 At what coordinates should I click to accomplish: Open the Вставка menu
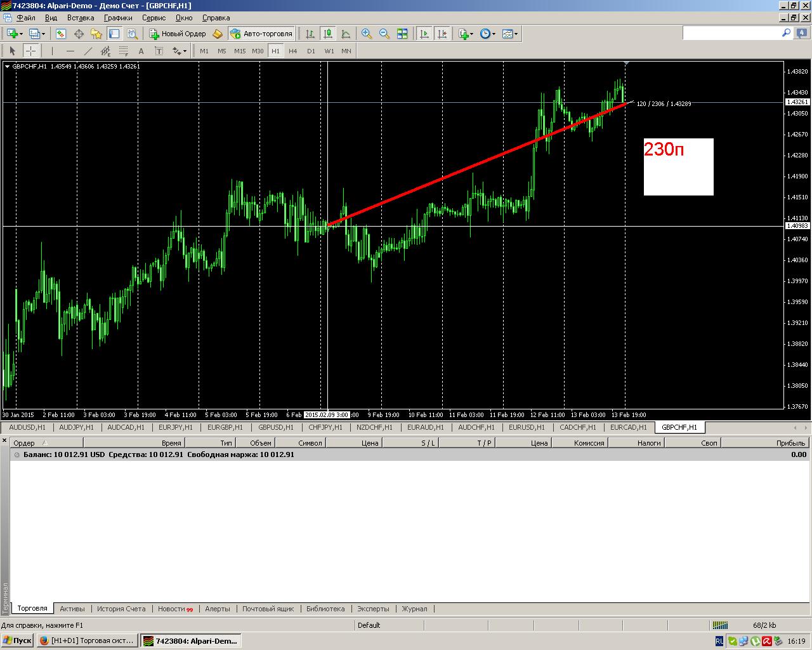tap(81, 18)
